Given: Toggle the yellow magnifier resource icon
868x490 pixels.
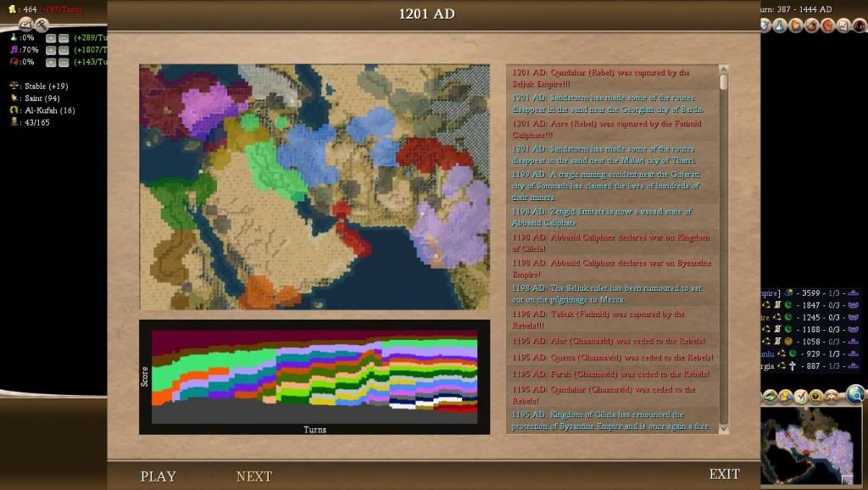Looking at the screenshot, I should coord(815,396).
